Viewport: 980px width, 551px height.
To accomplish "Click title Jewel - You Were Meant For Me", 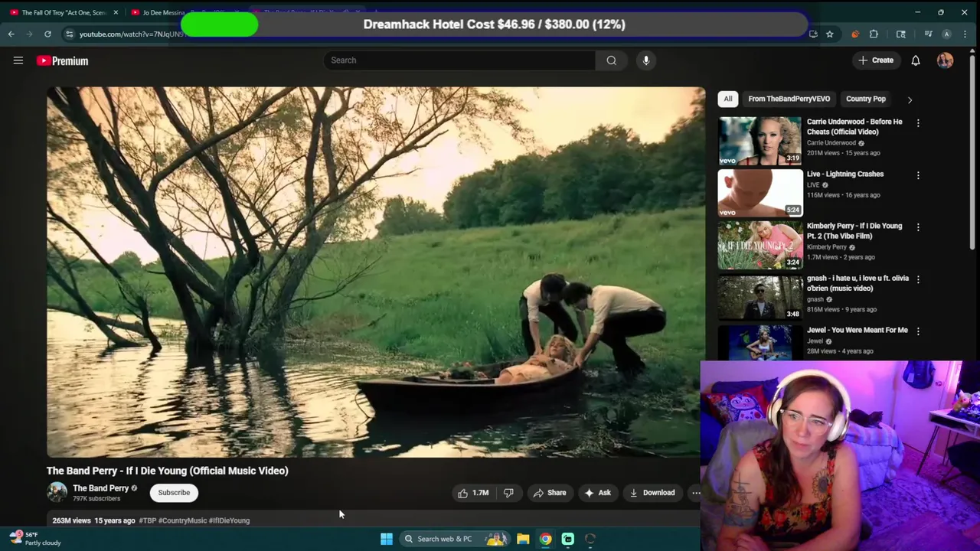I will point(857,330).
